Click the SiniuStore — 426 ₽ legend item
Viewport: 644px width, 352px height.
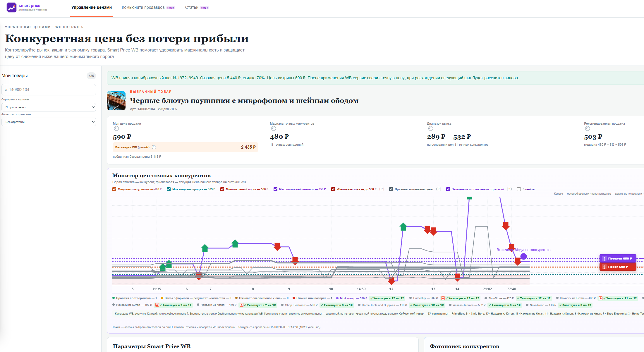499,298
